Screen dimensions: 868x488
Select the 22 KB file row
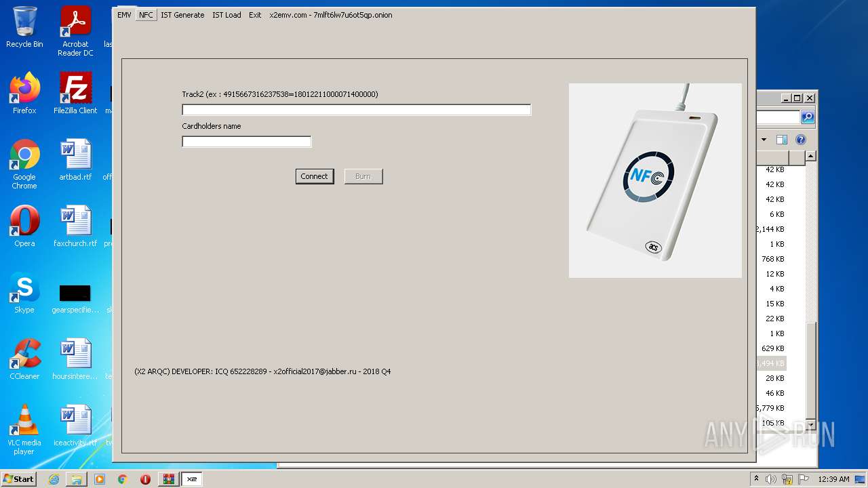pos(772,319)
